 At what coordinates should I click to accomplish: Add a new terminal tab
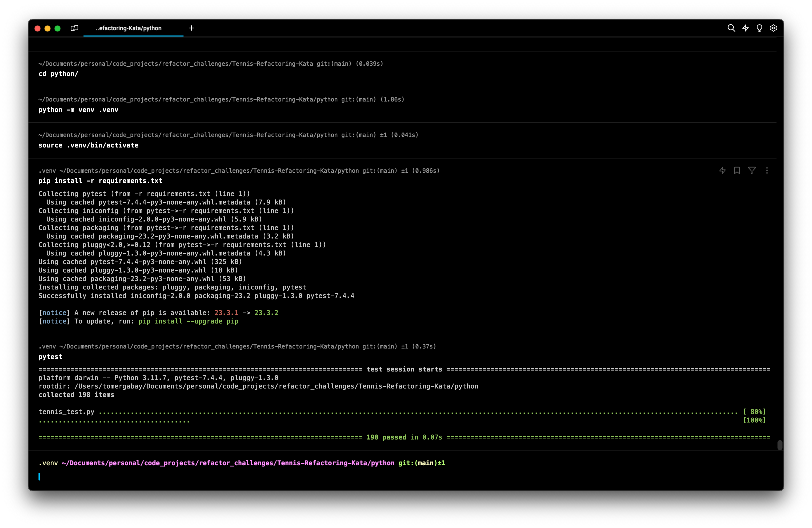[x=191, y=28]
